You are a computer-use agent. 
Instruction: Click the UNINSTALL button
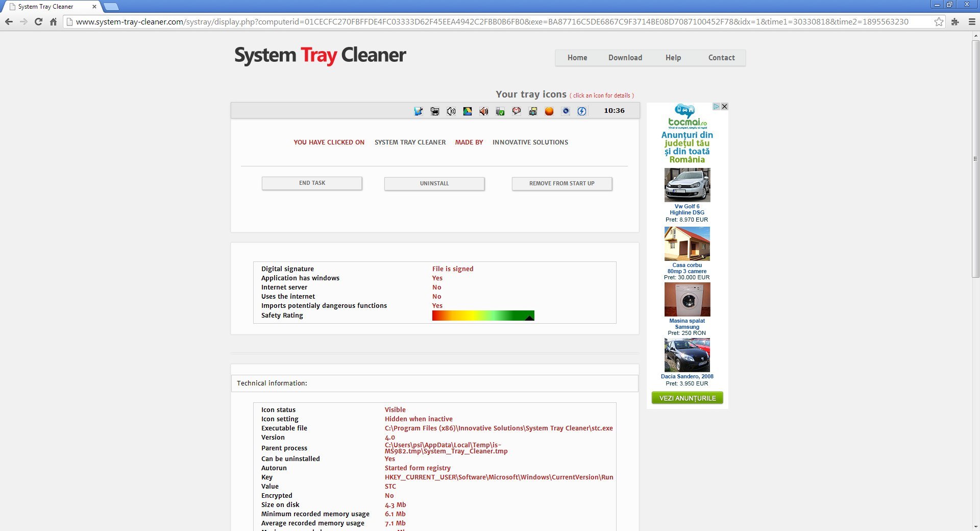pyautogui.click(x=434, y=183)
